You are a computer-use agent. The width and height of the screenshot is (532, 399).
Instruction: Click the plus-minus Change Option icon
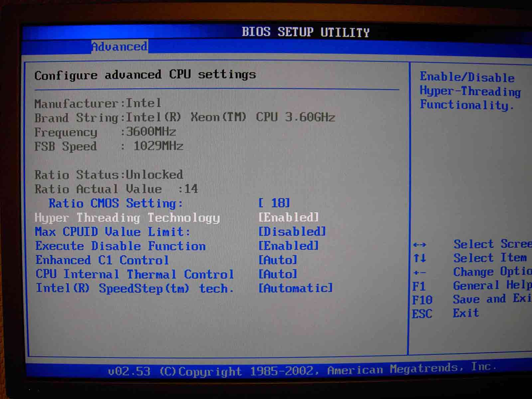click(x=419, y=273)
